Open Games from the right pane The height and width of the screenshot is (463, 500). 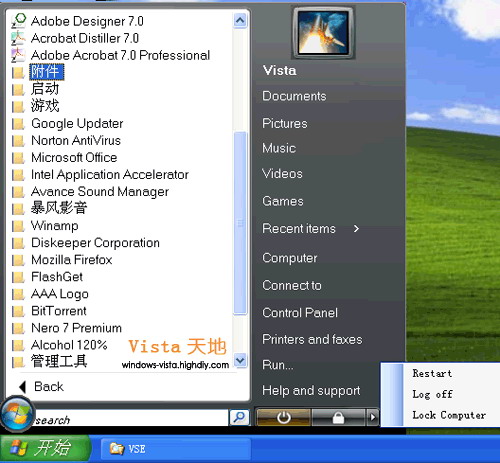tap(283, 201)
